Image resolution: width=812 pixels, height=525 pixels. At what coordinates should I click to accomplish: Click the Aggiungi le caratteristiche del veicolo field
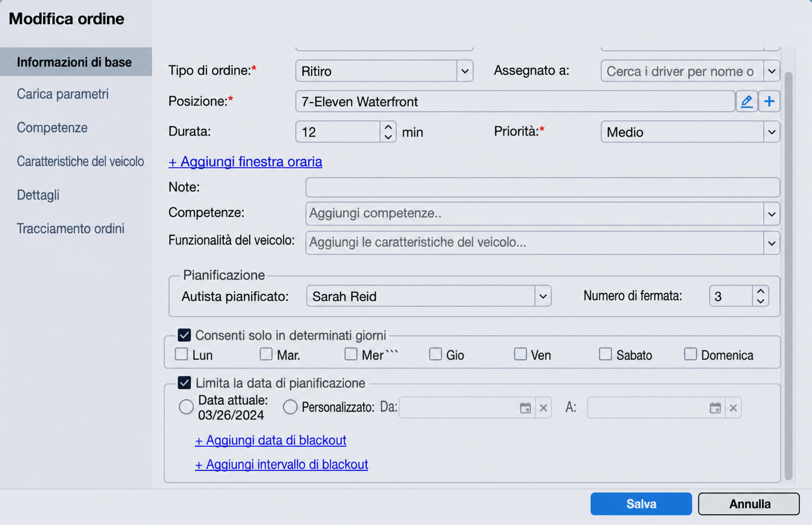point(534,243)
